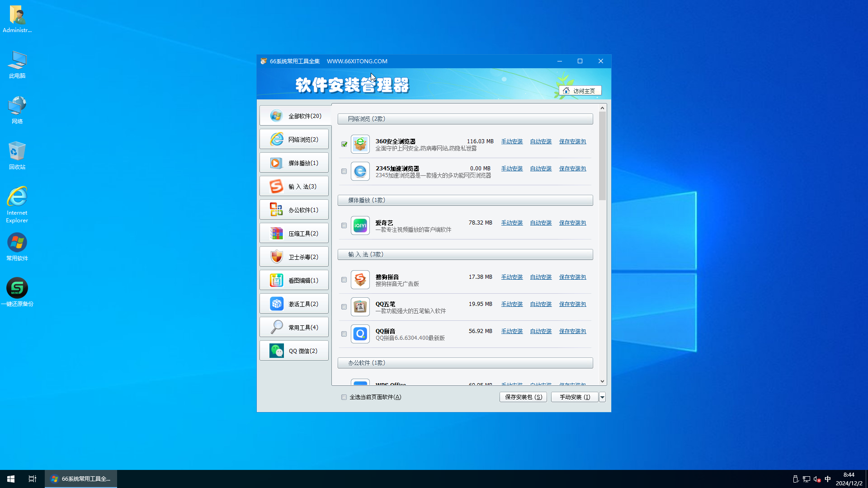Check the QQ拼音 checkbox
Screen dimensions: 868x488
344,334
